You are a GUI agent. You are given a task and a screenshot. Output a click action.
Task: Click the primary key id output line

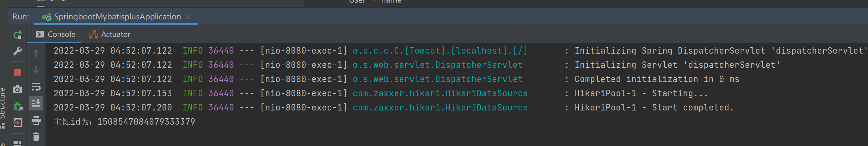[124, 122]
